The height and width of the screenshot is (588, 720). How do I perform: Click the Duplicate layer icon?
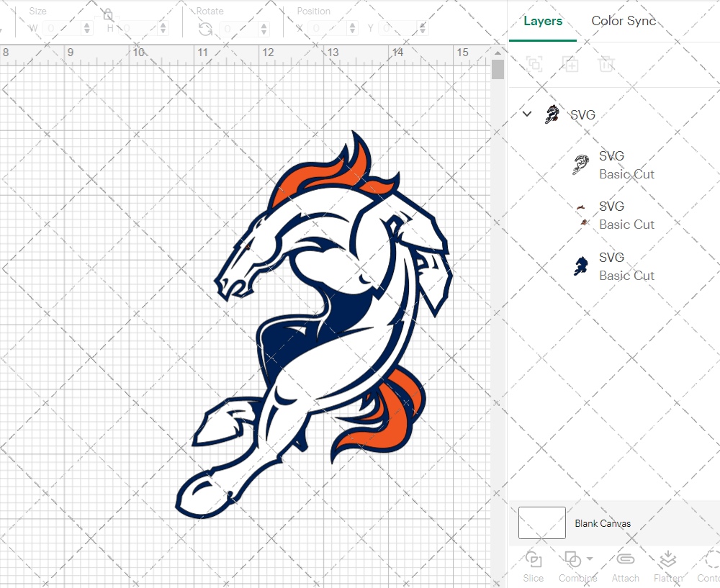tap(570, 64)
